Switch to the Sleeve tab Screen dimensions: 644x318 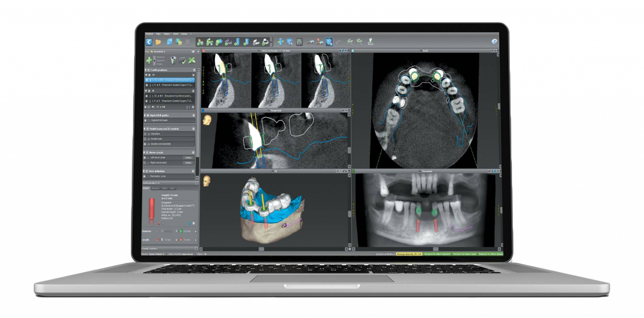[x=164, y=188]
